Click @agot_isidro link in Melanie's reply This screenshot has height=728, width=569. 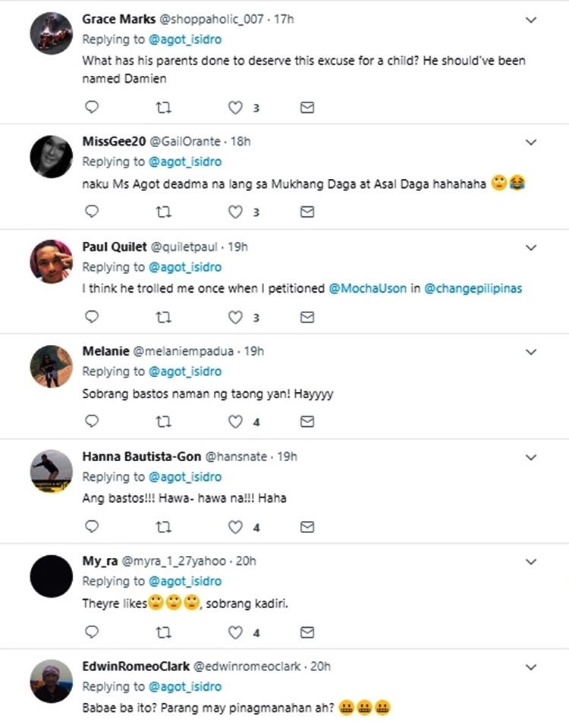[185, 372]
